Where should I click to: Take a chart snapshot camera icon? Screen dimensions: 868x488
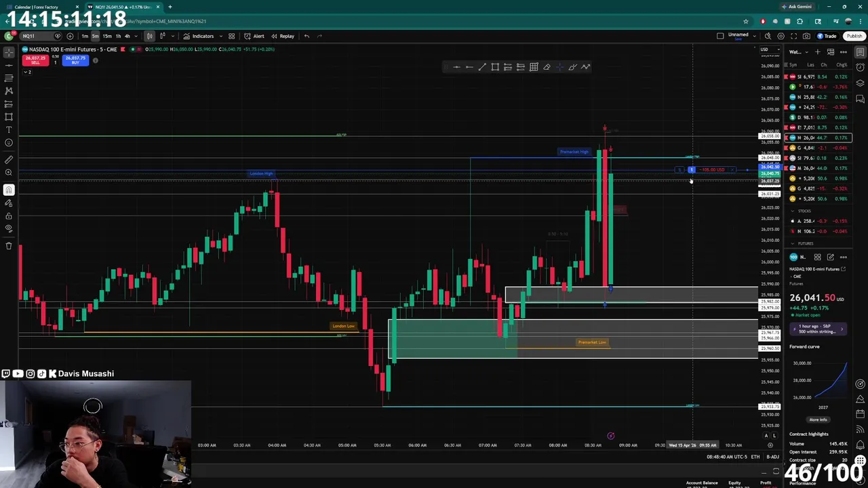pyautogui.click(x=806, y=36)
